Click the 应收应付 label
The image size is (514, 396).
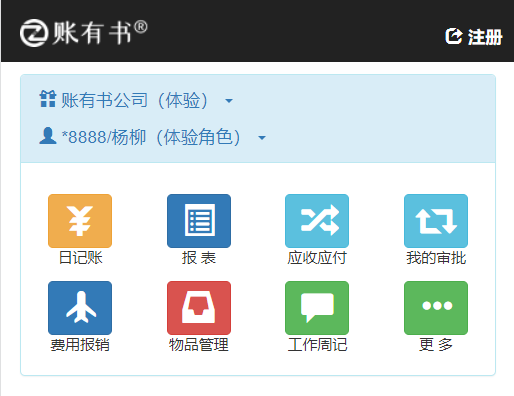click(x=317, y=258)
